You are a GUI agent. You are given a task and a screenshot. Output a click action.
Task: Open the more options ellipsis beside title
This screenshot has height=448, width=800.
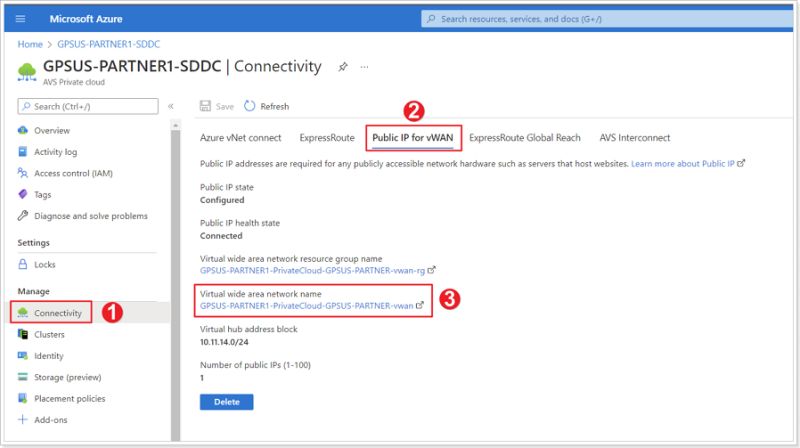(x=364, y=67)
